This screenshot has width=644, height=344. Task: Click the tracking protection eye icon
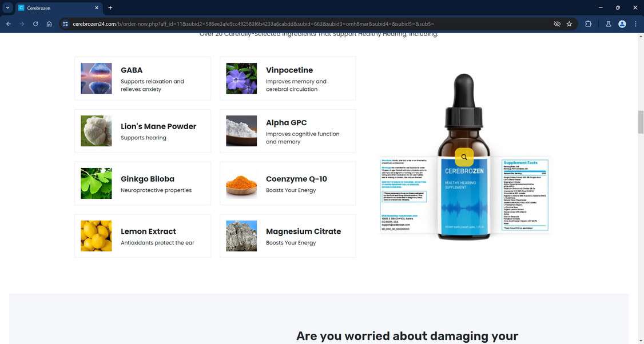point(557,24)
